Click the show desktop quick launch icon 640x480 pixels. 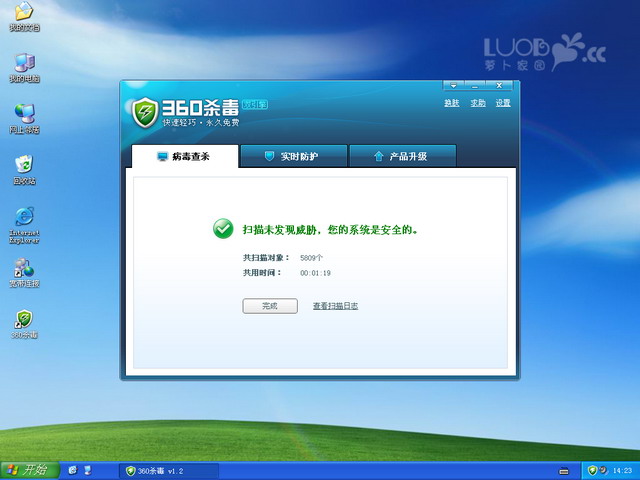point(87,471)
